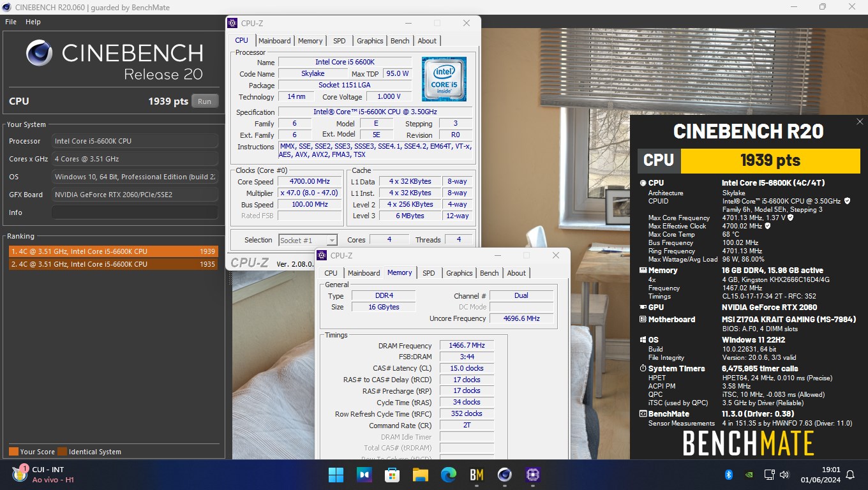Click the Command Rate value 2T
This screenshot has height=490, width=868.
(467, 426)
